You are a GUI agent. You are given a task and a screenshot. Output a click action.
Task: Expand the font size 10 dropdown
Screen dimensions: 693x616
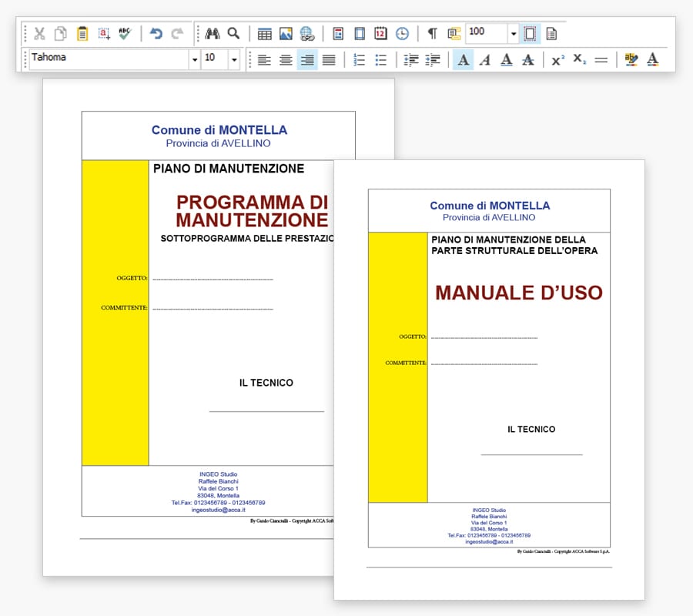click(234, 60)
